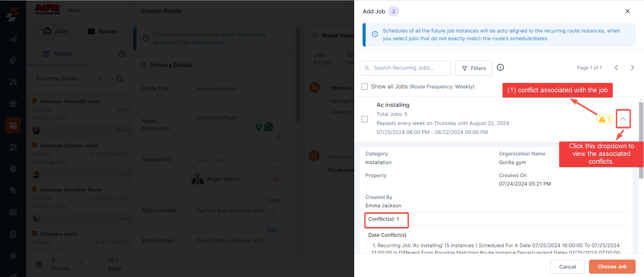Enable Show all Jobs checkbox
The height and width of the screenshot is (277, 644).
[x=364, y=87]
